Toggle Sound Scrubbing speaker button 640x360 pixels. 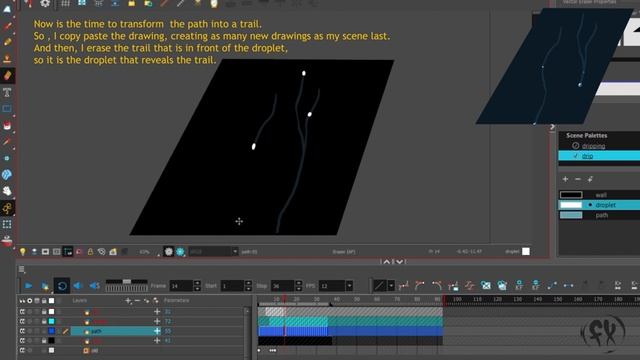[x=95, y=286]
